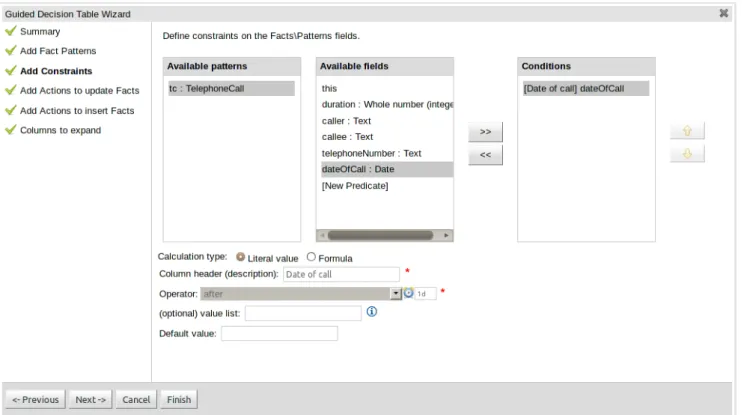The height and width of the screenshot is (415, 744).
Task: Select the duration : Whole number field
Action: 387,104
